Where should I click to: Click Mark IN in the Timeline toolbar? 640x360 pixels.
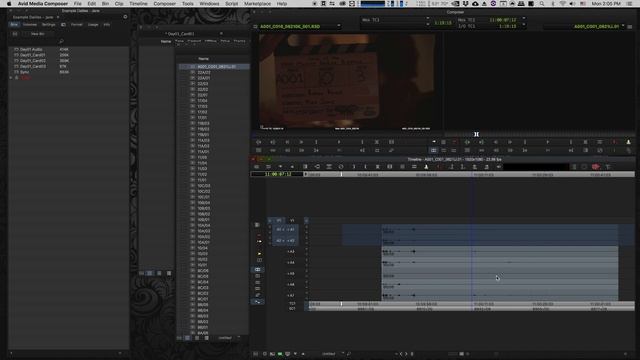click(x=354, y=167)
